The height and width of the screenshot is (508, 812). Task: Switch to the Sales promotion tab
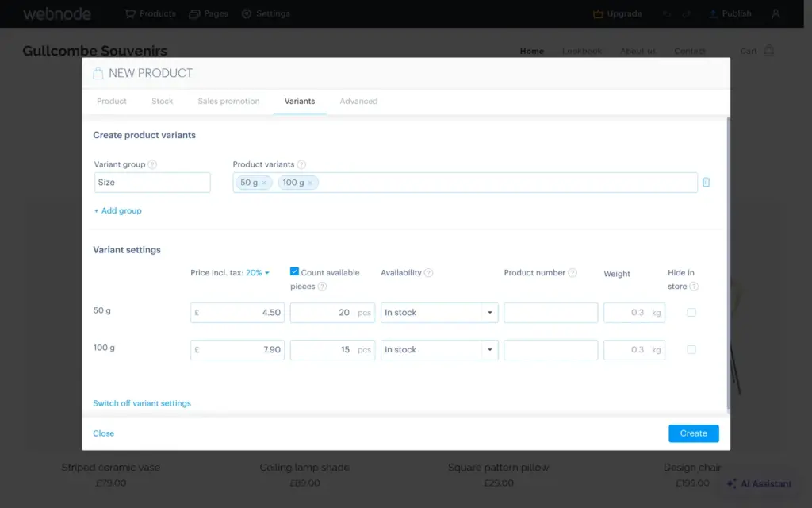[228, 101]
